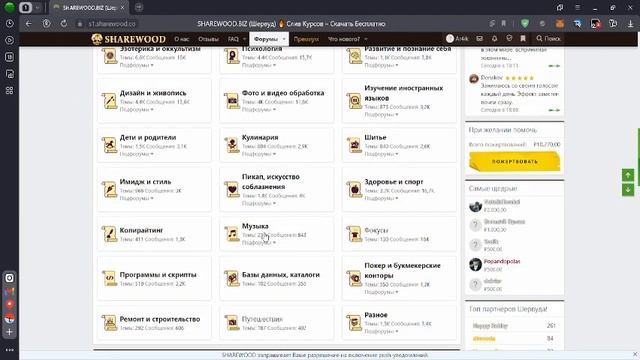Expand subforums under 'Дизайн и живопись'
The height and width of the screenshot is (360, 640).
click(x=137, y=109)
